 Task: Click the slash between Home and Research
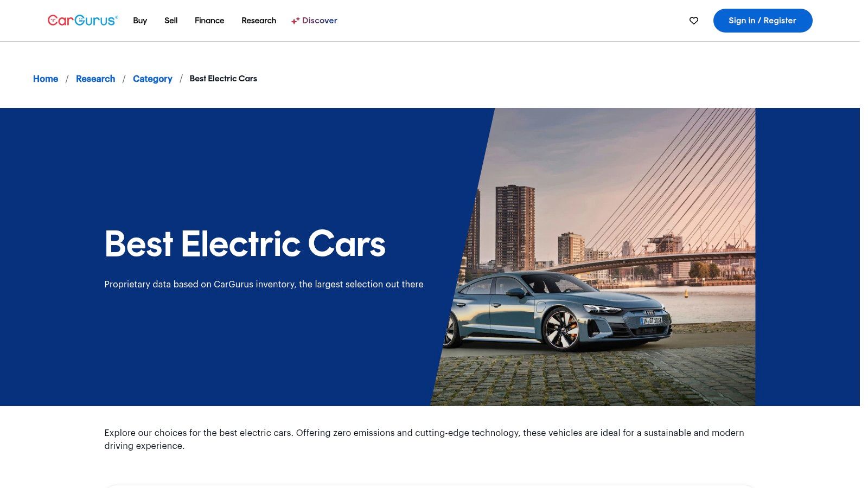coord(67,79)
